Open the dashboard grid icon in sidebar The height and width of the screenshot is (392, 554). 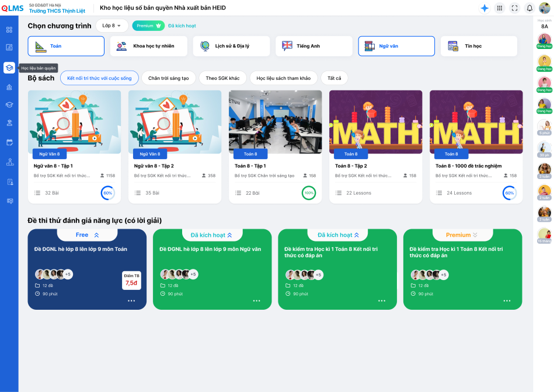pyautogui.click(x=9, y=30)
